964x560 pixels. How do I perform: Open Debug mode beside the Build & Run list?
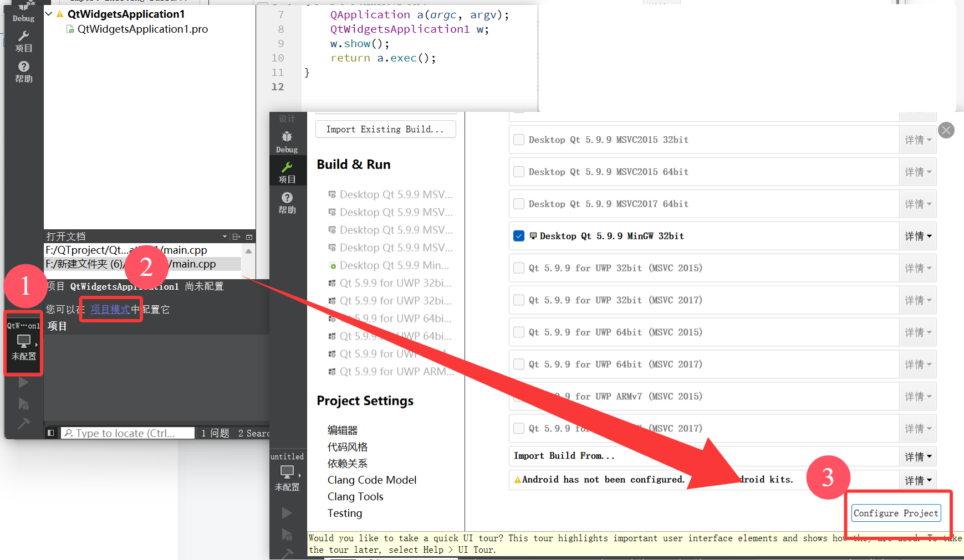287,141
